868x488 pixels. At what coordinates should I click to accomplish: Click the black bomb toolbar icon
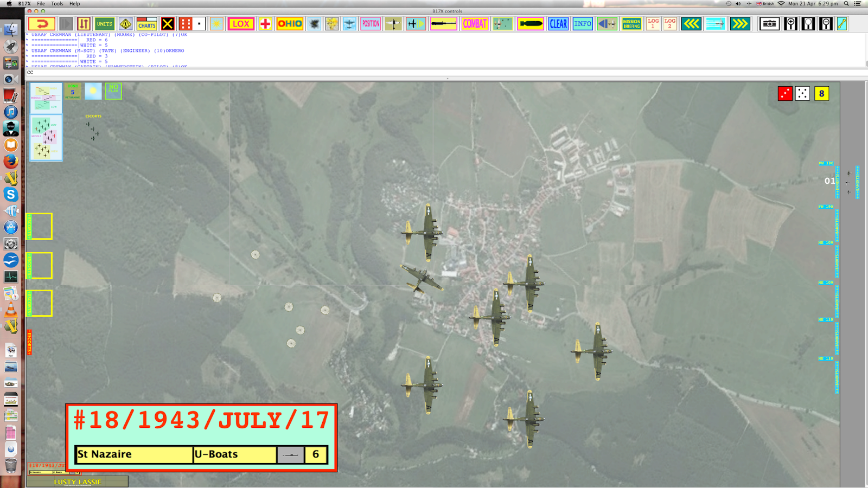[x=531, y=24]
